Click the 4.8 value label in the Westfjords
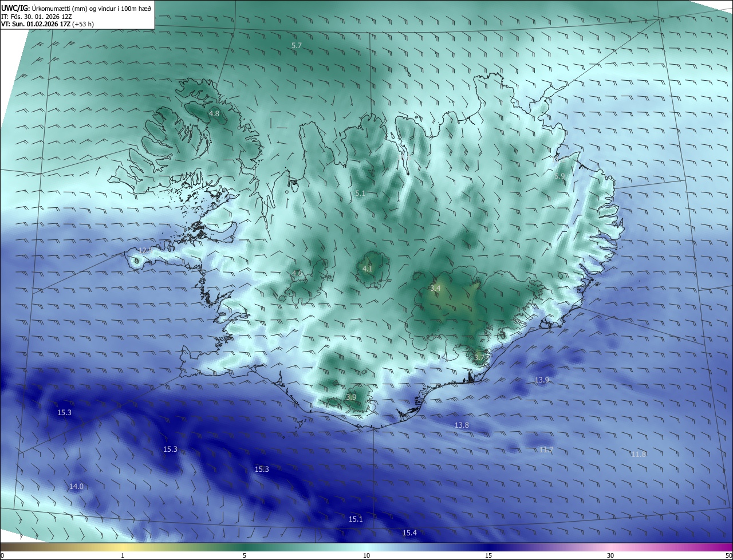Image resolution: width=733 pixels, height=560 pixels. point(214,114)
